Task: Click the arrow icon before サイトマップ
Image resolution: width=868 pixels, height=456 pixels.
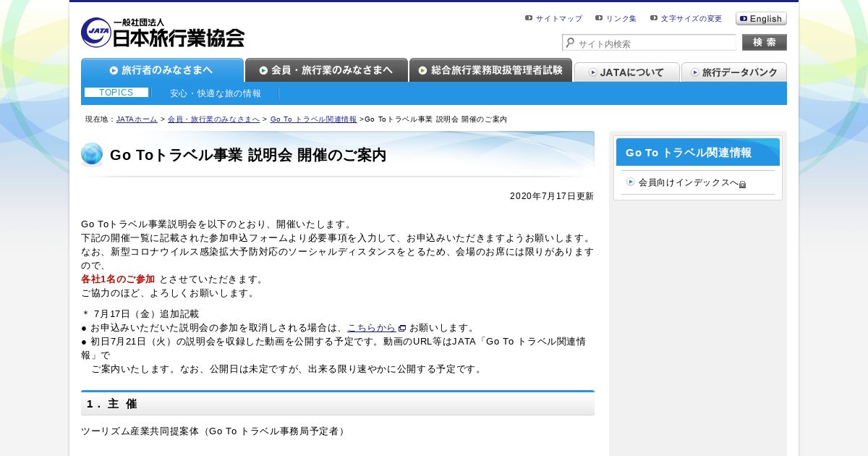Action: (x=529, y=18)
